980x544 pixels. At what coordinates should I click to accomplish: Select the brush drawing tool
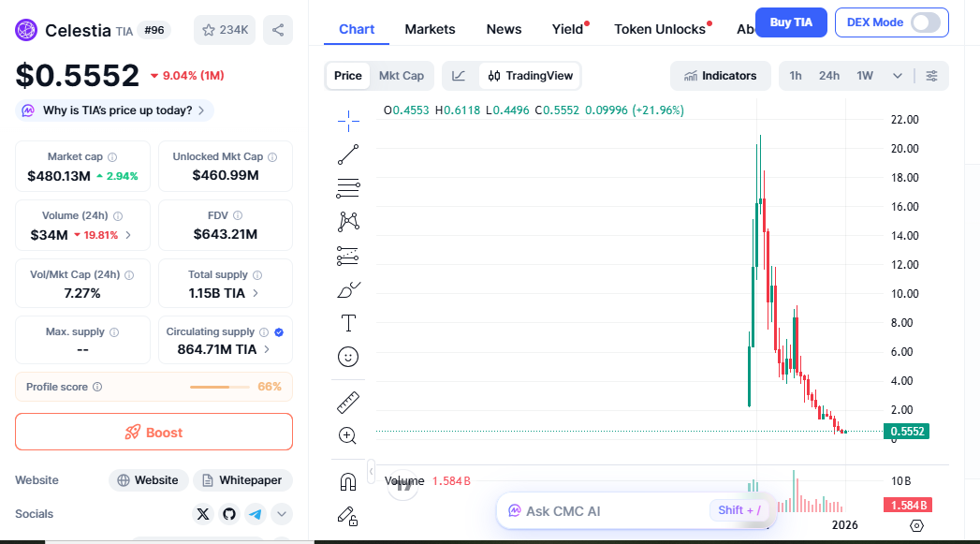[348, 289]
